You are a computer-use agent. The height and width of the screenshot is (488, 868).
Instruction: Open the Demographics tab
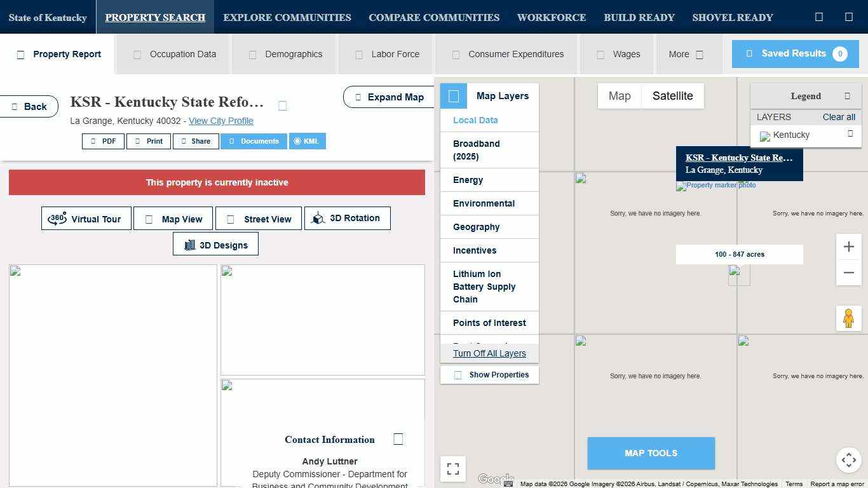[x=286, y=54]
